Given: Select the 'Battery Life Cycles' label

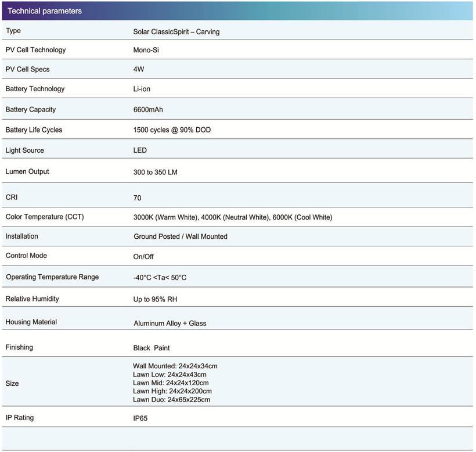Looking at the screenshot, I should pyautogui.click(x=34, y=130).
